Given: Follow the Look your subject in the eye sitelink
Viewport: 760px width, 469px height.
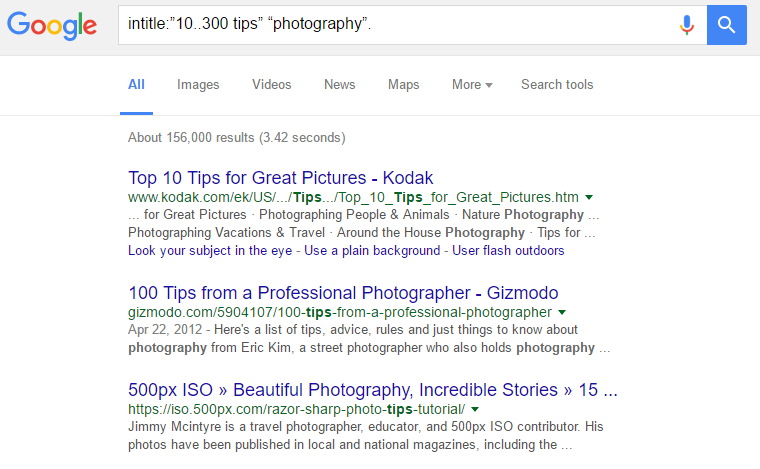Looking at the screenshot, I should 210,250.
